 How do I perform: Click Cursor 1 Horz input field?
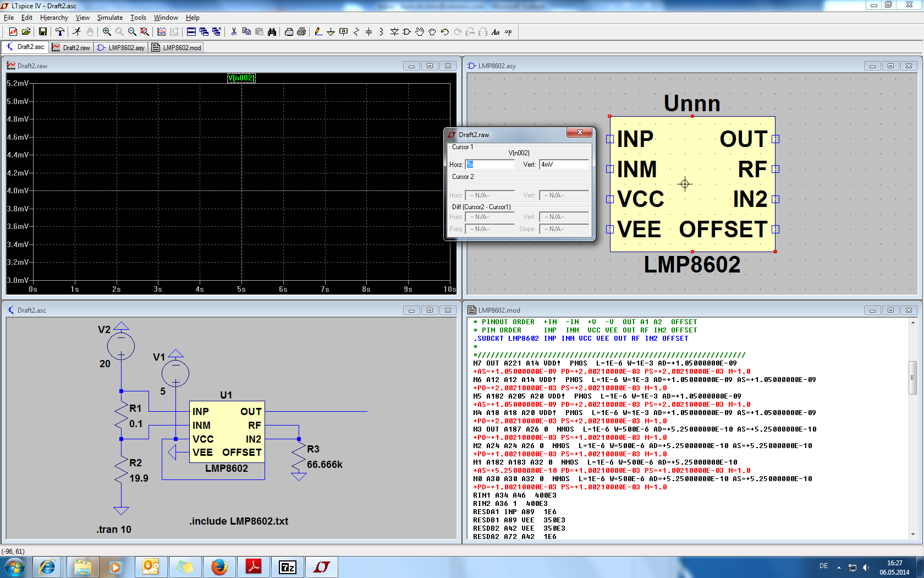490,165
